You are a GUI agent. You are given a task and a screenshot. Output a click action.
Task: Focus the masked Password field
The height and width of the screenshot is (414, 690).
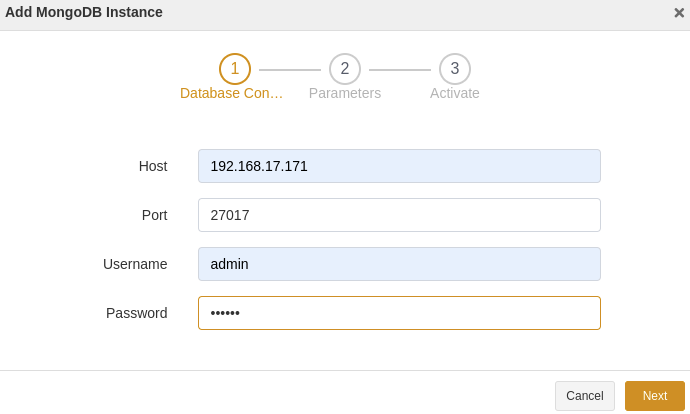click(x=399, y=313)
